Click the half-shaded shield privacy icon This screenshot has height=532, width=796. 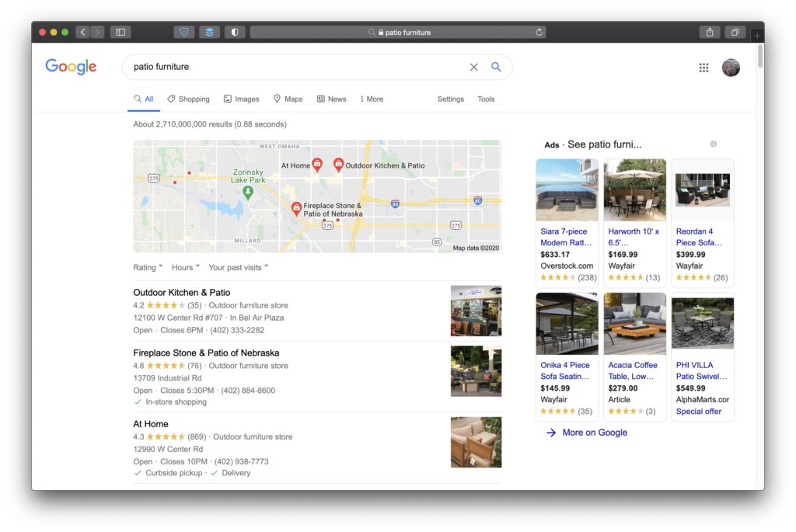point(235,32)
